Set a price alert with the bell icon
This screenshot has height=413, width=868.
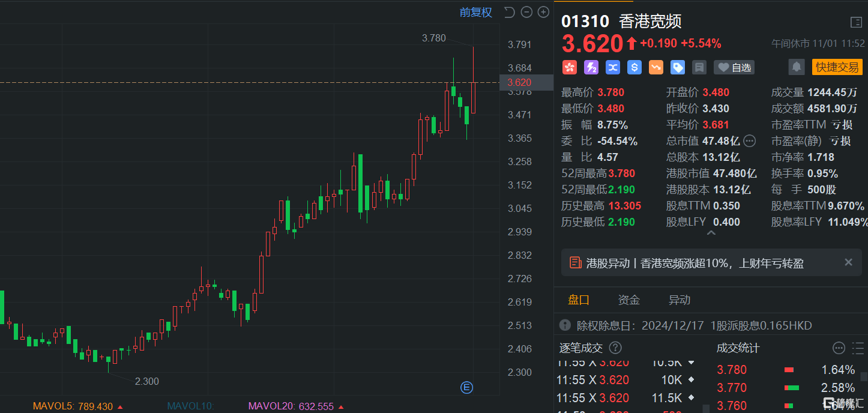[x=796, y=67]
